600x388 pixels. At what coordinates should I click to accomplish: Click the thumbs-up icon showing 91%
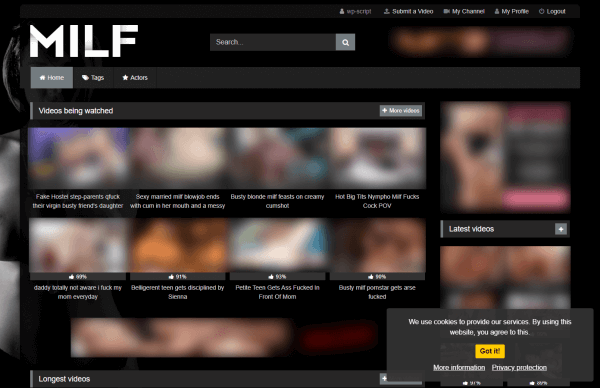171,277
